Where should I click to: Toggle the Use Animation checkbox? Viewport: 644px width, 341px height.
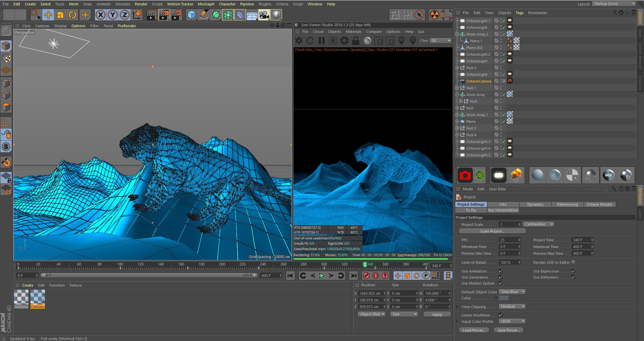click(x=500, y=271)
